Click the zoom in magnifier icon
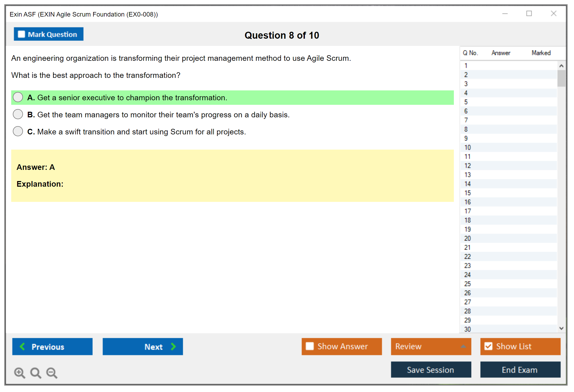Image resolution: width=574 pixels, height=392 pixels. (19, 372)
